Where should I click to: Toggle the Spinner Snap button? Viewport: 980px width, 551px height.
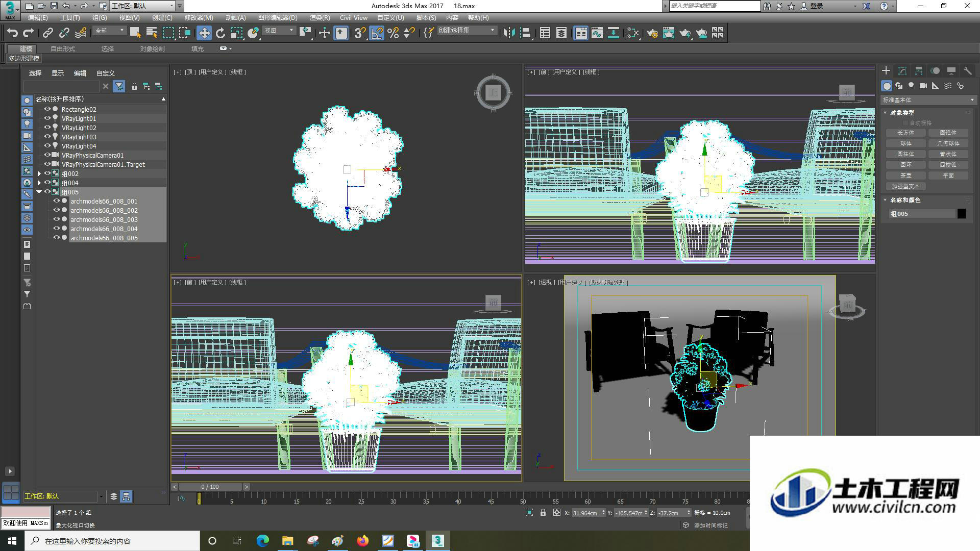coord(409,33)
